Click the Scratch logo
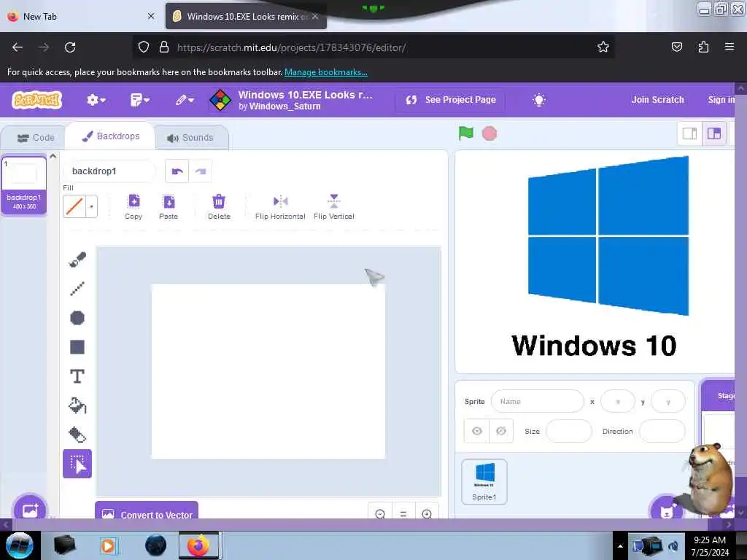The width and height of the screenshot is (747, 560). (37, 100)
